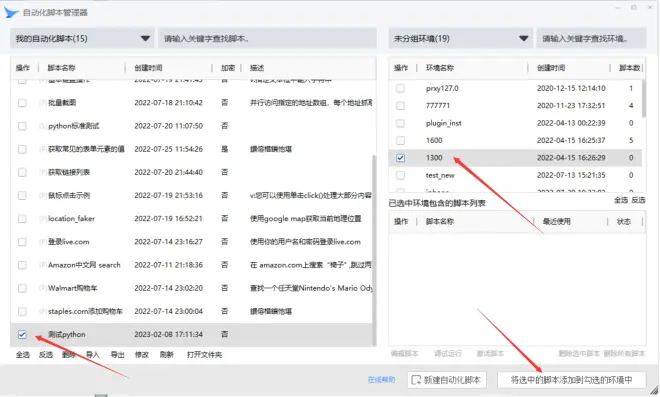This screenshot has height=397, width=660.
Task: Click the environment list vertical scrollbar
Action: [644, 99]
